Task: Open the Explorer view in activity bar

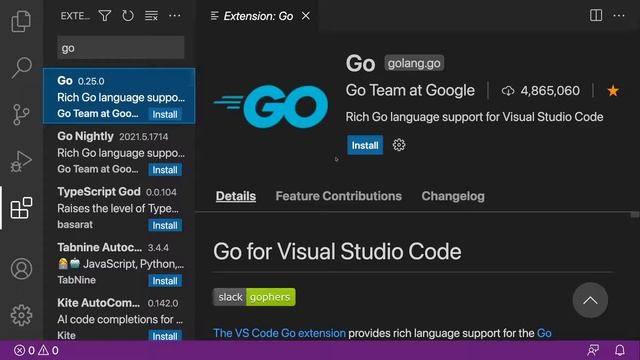Action: [x=21, y=21]
